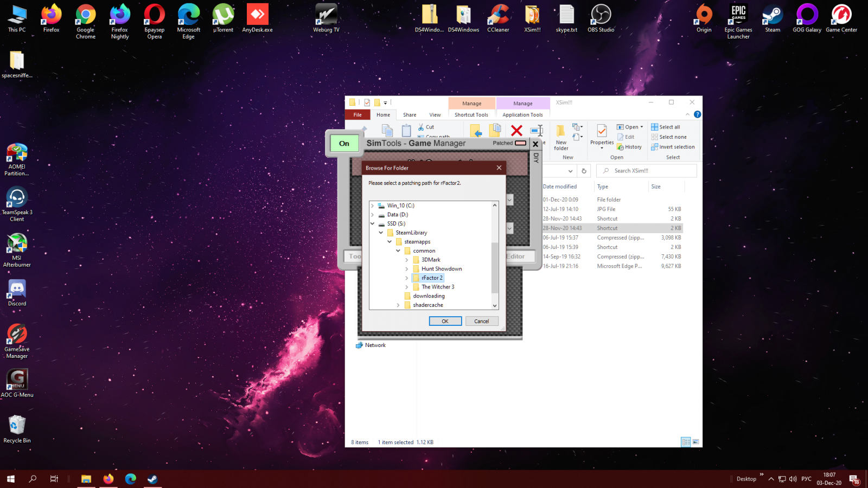Toggle large icons view in the Explorer status bar
868x488 pixels.
pyautogui.click(x=695, y=442)
